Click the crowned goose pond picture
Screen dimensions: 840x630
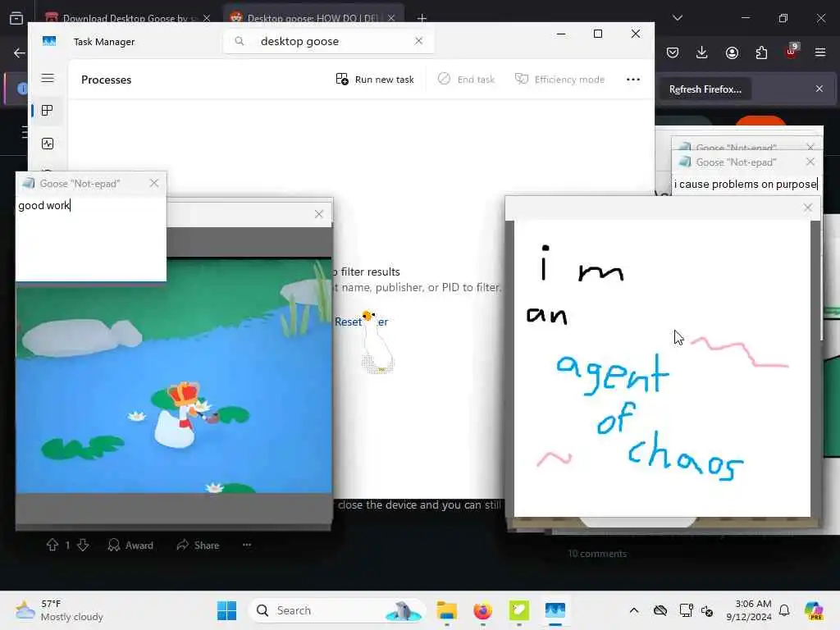(174, 375)
